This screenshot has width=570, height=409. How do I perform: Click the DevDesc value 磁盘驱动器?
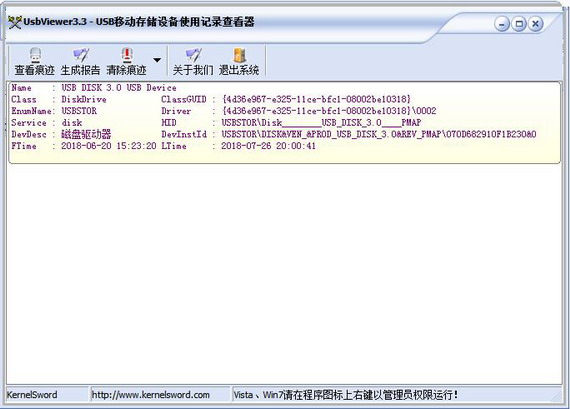tap(86, 134)
